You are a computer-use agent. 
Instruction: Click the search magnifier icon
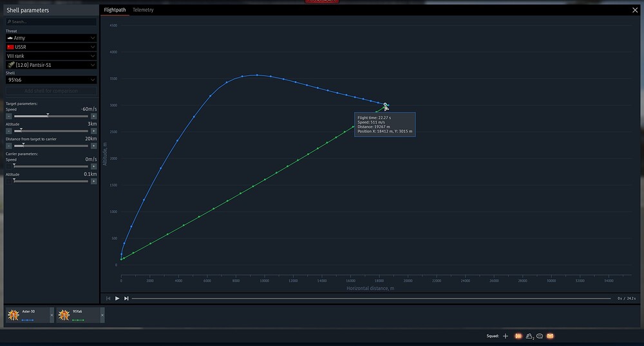click(x=9, y=22)
